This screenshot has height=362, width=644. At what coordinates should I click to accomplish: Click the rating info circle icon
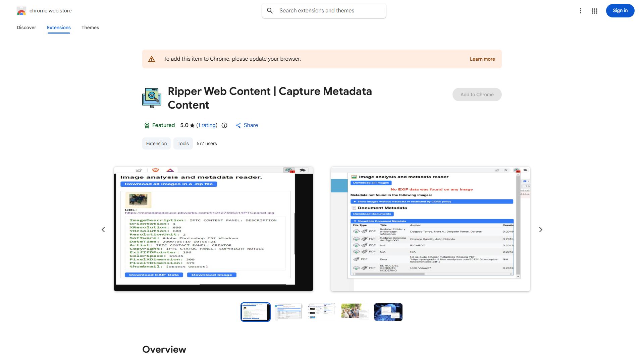pos(224,125)
